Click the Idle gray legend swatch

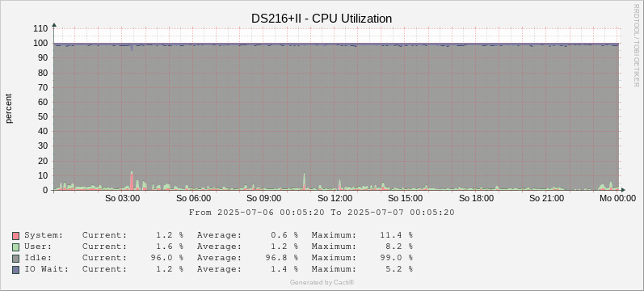(16, 258)
